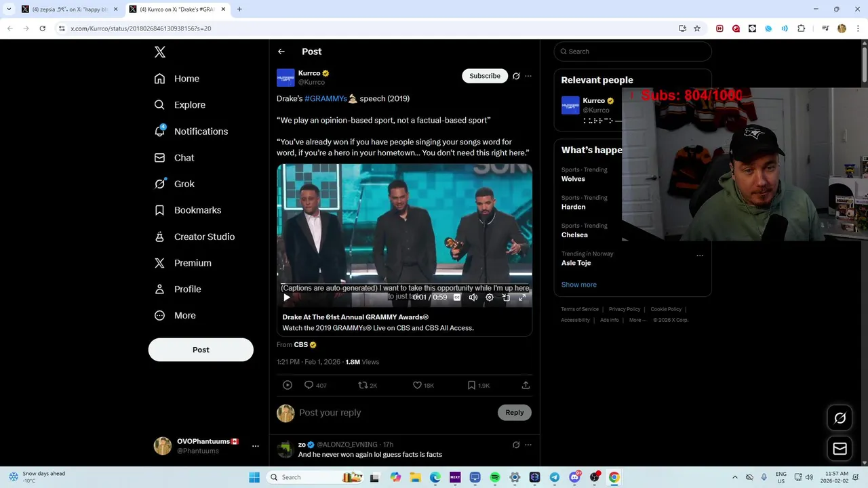The height and width of the screenshot is (488, 868).
Task: Bookmark the post with 1.9K bookmarks
Action: tap(478, 385)
